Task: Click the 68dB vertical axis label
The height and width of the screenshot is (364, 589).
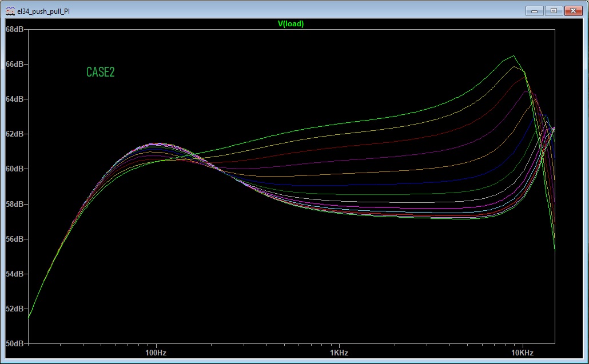Action: click(15, 29)
